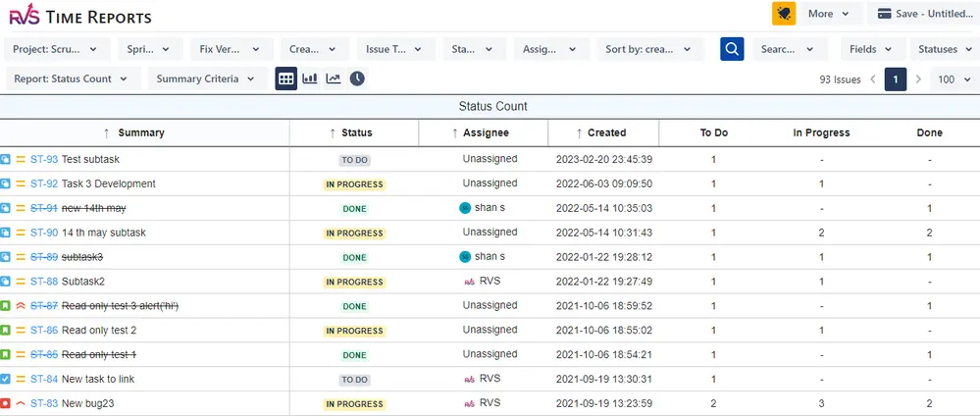The width and height of the screenshot is (980, 416).
Task: Open the Sort by: created dropdown
Action: [650, 49]
